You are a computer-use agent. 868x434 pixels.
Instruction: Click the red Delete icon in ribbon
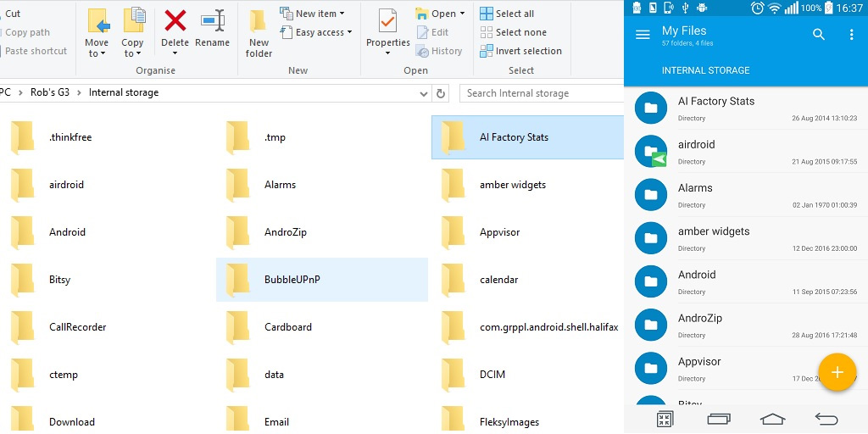coord(175,21)
